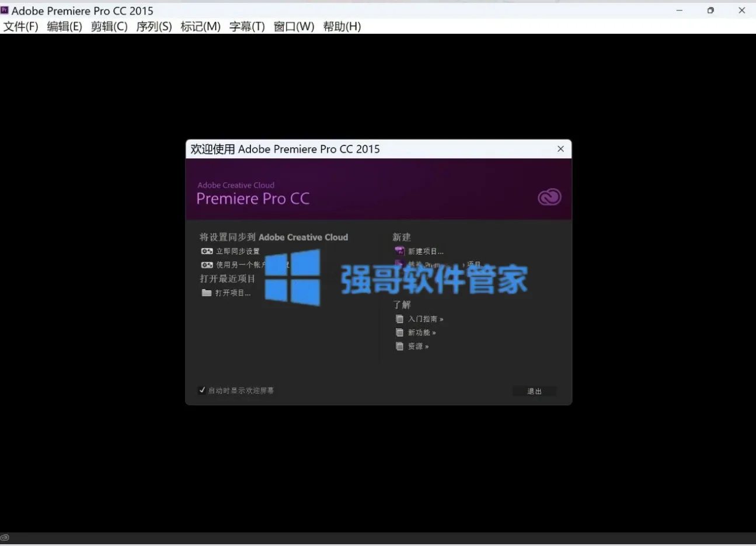Restore down the Premiere Pro main window
Viewport: 756px width, 546px height.
pyautogui.click(x=710, y=10)
